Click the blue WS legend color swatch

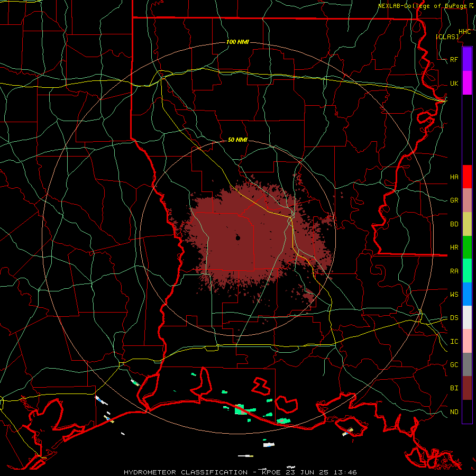click(x=467, y=294)
